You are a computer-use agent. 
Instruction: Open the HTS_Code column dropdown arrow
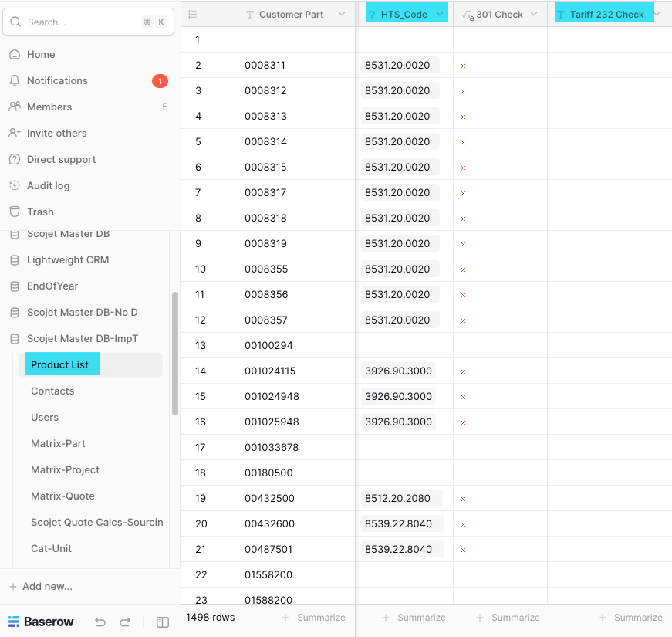[x=440, y=15]
